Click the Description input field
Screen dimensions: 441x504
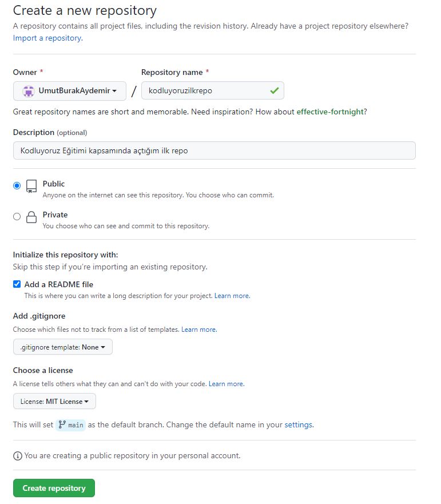(x=214, y=150)
